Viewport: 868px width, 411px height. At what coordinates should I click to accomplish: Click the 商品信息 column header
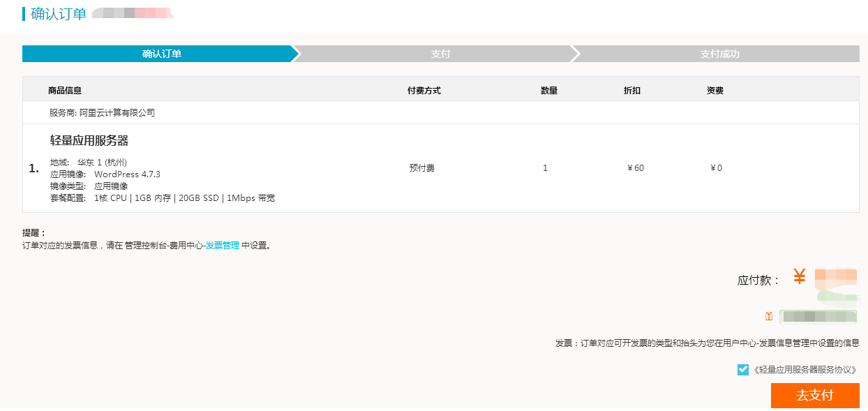point(65,91)
